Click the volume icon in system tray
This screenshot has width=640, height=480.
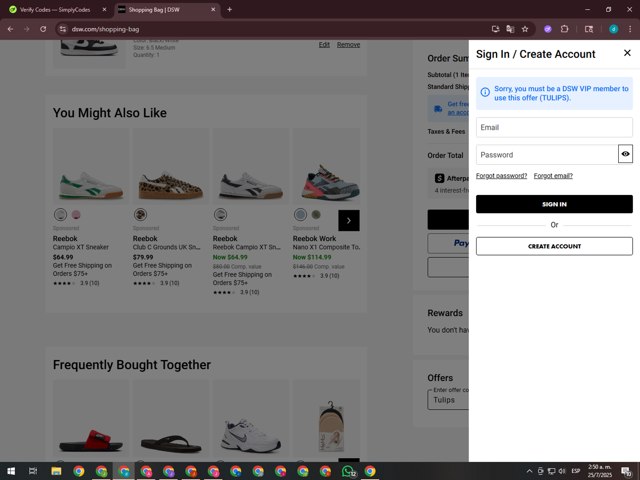tap(562, 471)
